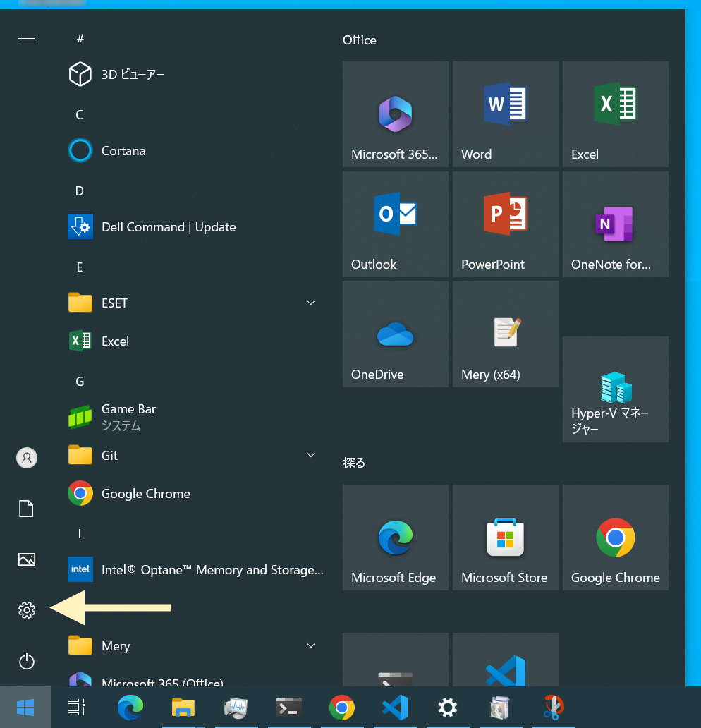Open the Visual Studio Code tile
This screenshot has width=701, height=728.
[x=506, y=660]
